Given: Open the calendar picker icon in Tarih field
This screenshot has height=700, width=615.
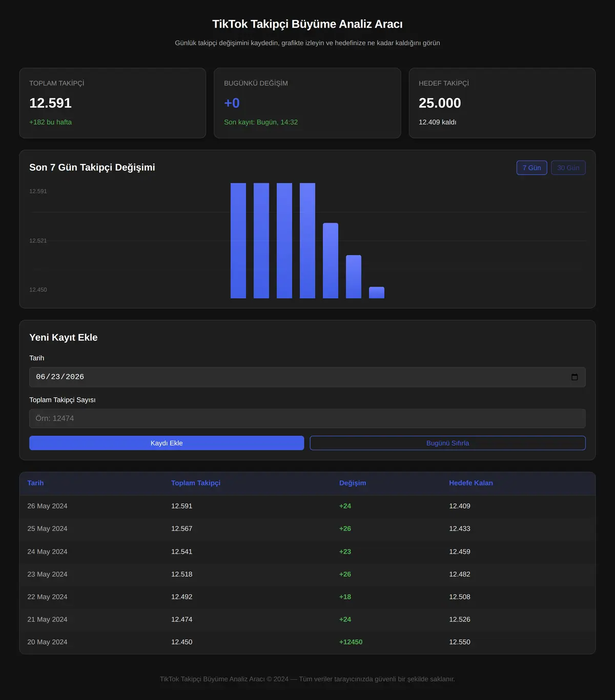Looking at the screenshot, I should pyautogui.click(x=575, y=377).
